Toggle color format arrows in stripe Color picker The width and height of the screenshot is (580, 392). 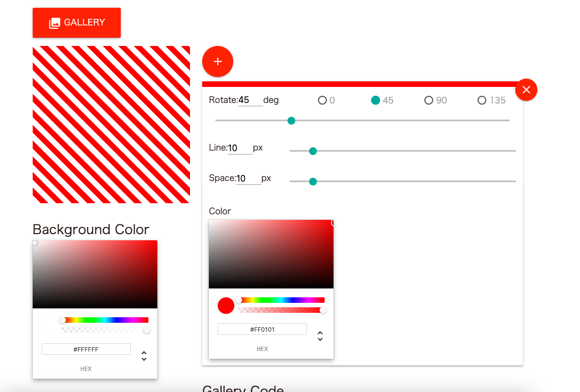pos(320,336)
